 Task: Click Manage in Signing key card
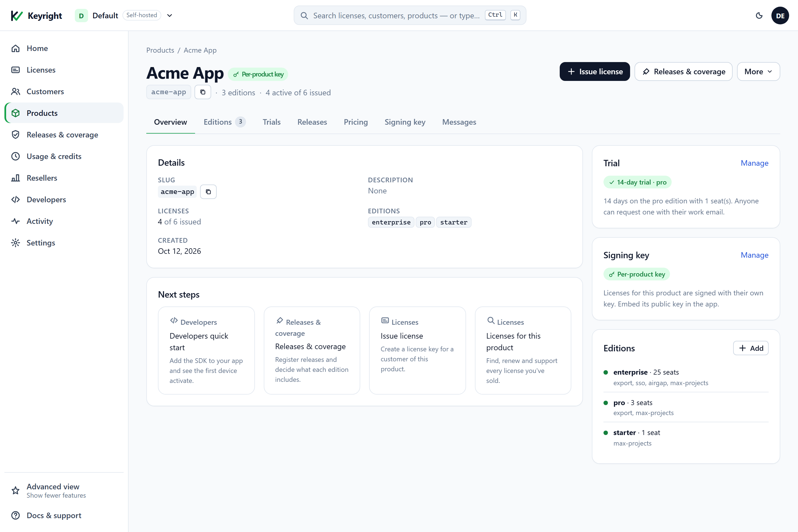pyautogui.click(x=754, y=255)
